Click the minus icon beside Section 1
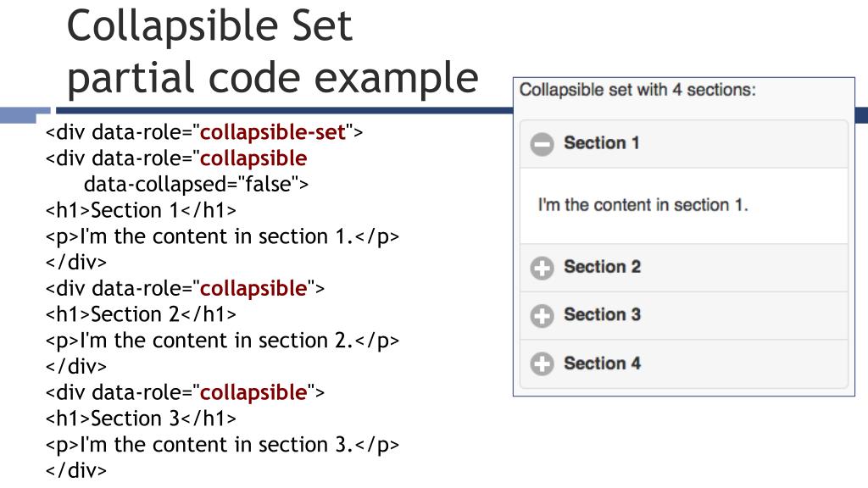The width and height of the screenshot is (868, 488). pyautogui.click(x=542, y=144)
